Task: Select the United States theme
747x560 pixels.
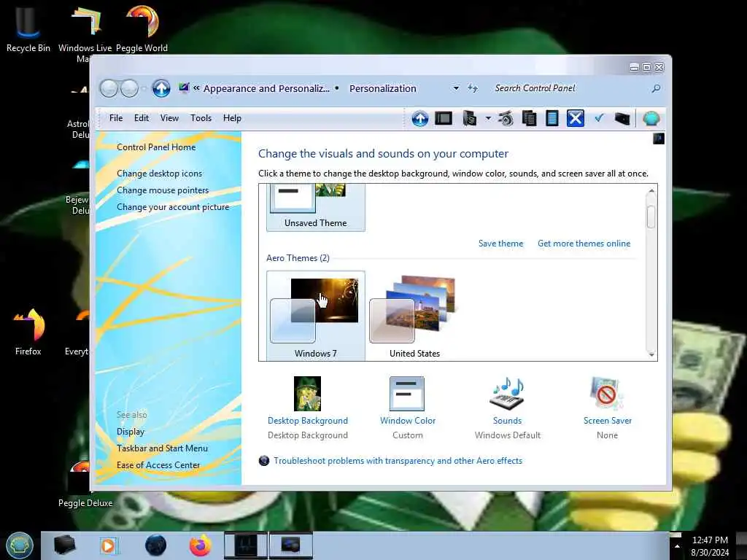Action: click(414, 316)
